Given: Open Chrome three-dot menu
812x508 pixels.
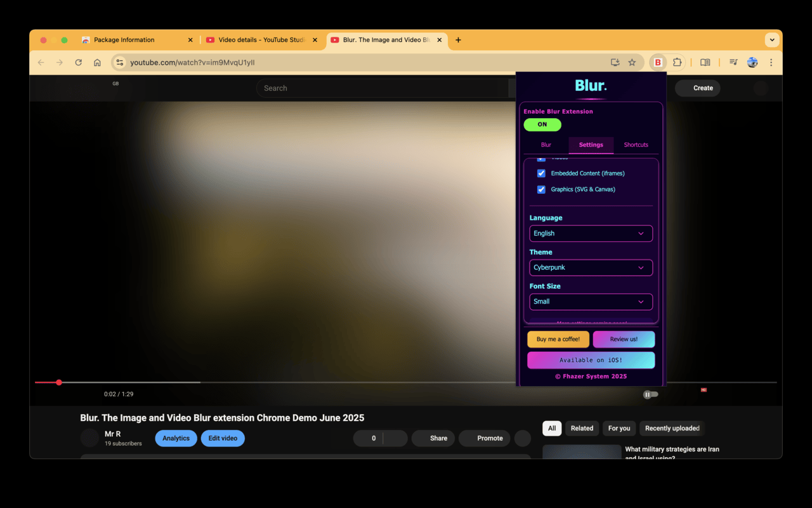Looking at the screenshot, I should tap(771, 62).
